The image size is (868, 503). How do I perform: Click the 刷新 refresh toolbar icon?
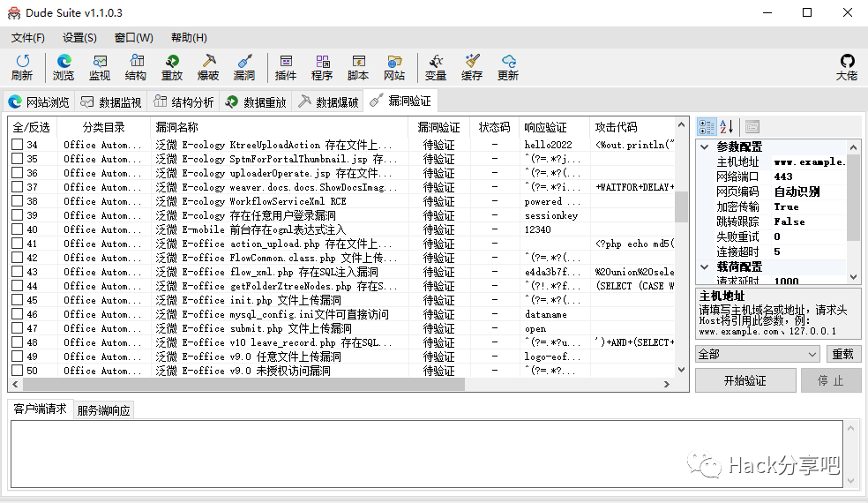(x=22, y=68)
